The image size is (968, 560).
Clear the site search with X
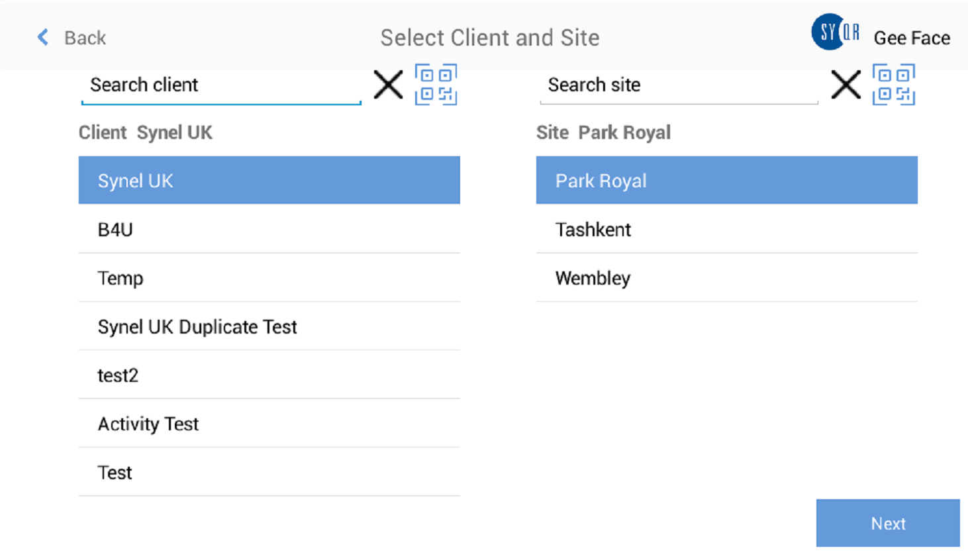[x=846, y=85]
